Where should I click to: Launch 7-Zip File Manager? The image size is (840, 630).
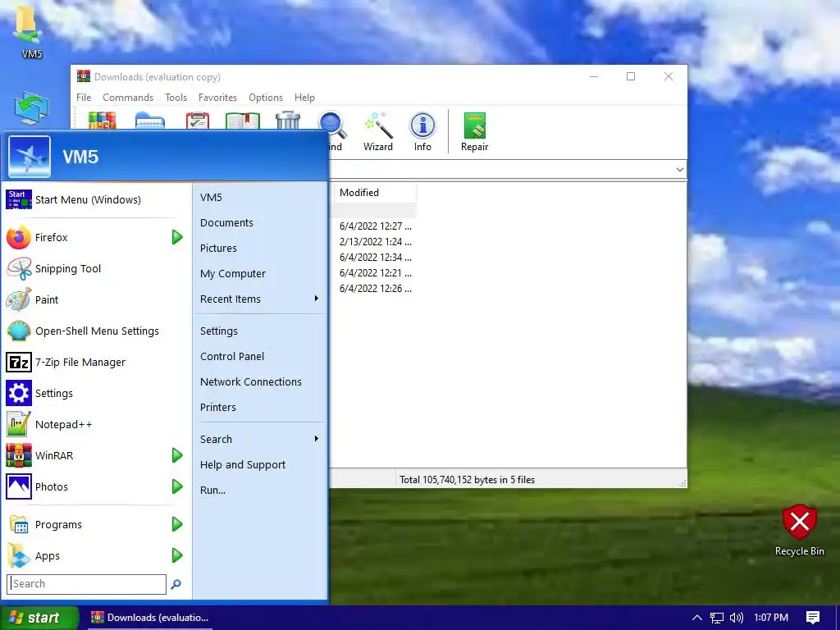coord(80,362)
